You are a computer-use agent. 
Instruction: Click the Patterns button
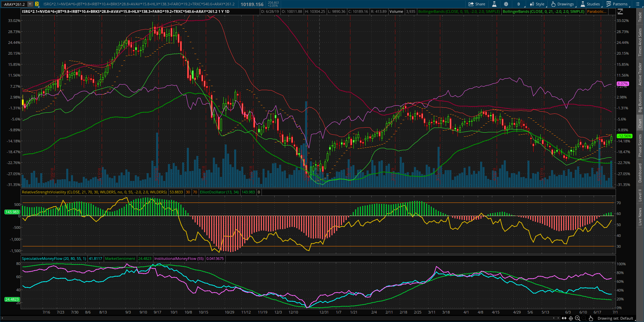click(617, 4)
